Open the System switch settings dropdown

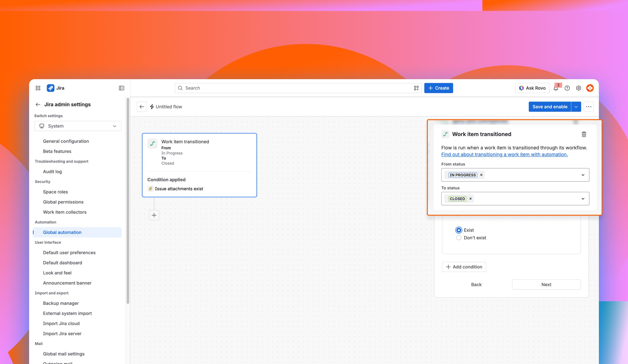[x=78, y=126]
